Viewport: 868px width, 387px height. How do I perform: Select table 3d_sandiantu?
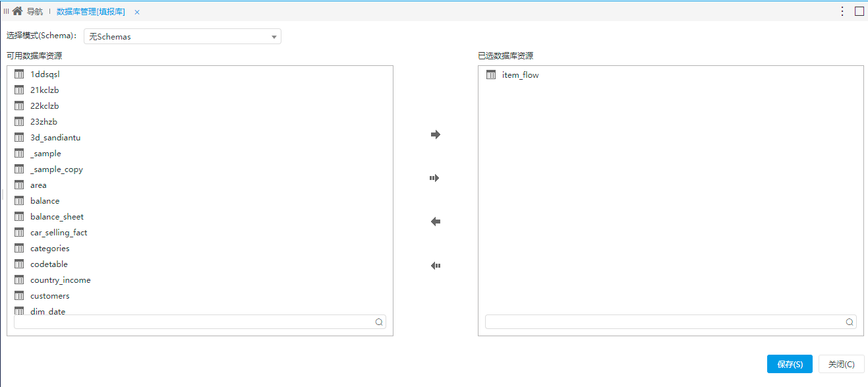[55, 138]
